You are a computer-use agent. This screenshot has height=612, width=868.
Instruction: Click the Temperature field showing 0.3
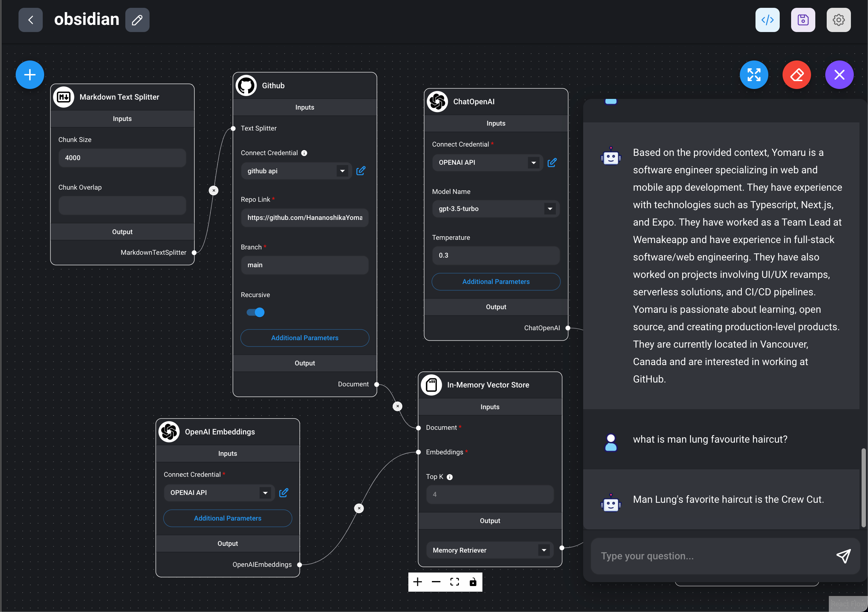pyautogui.click(x=496, y=255)
